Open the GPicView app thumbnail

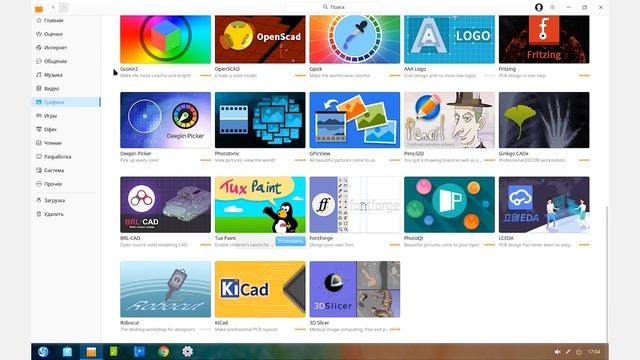[355, 120]
